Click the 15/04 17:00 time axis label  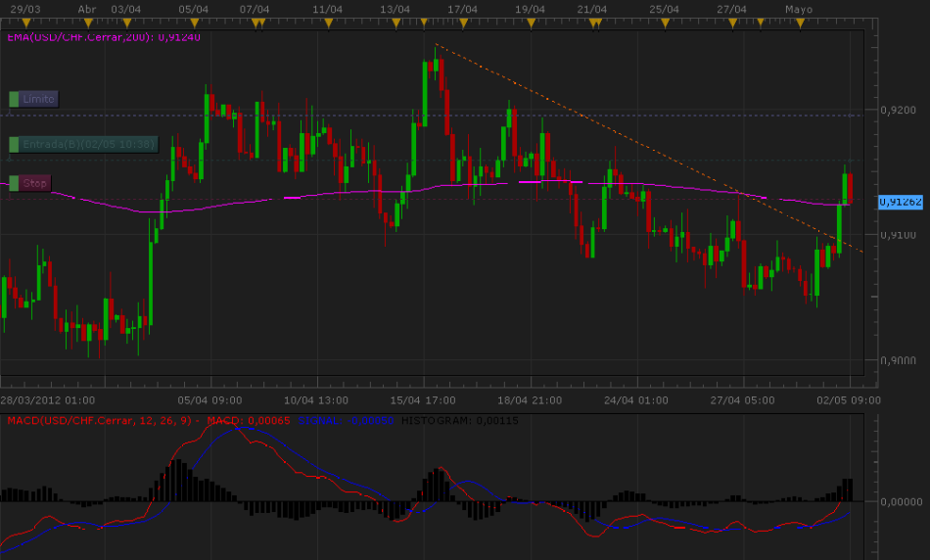coord(423,400)
